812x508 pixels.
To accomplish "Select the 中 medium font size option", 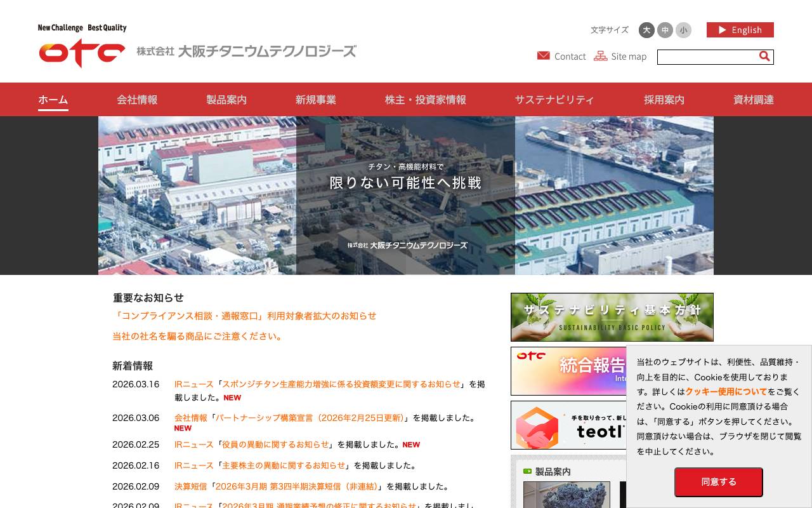I will point(665,30).
